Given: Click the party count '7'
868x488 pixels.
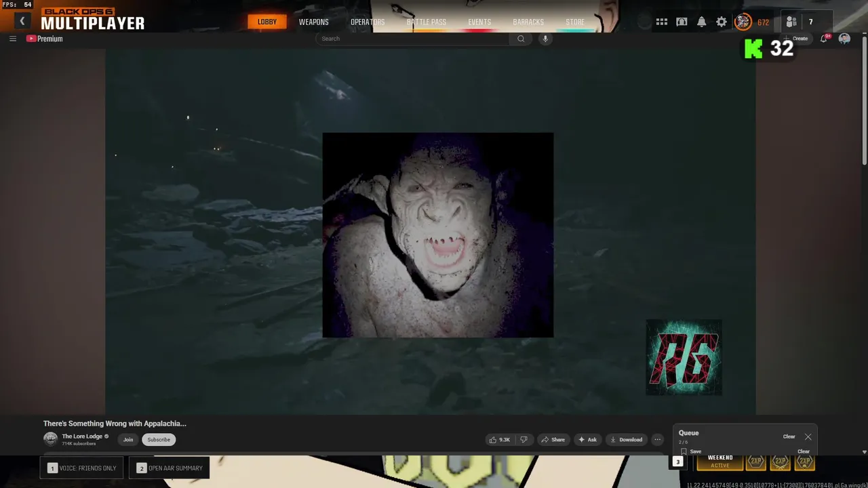Looking at the screenshot, I should click(810, 22).
